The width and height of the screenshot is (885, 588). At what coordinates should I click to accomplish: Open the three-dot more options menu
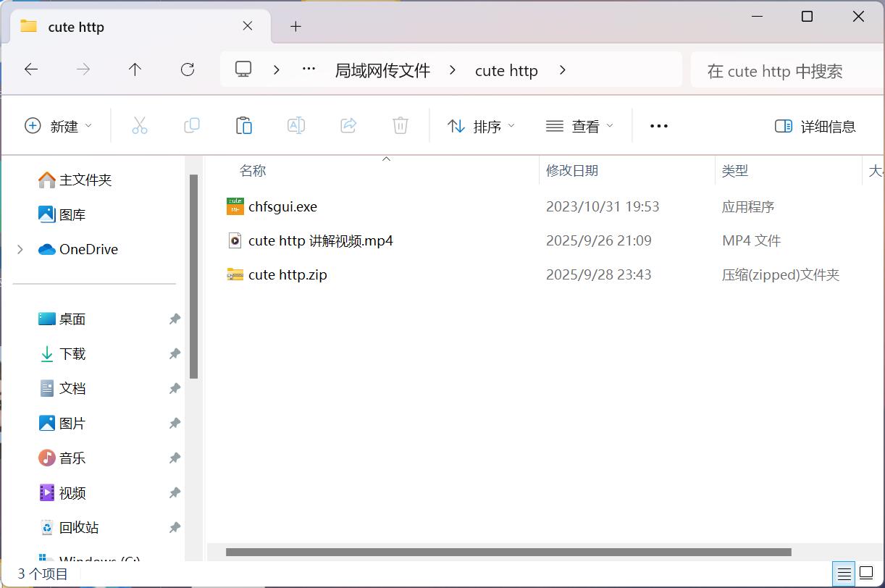click(x=658, y=126)
